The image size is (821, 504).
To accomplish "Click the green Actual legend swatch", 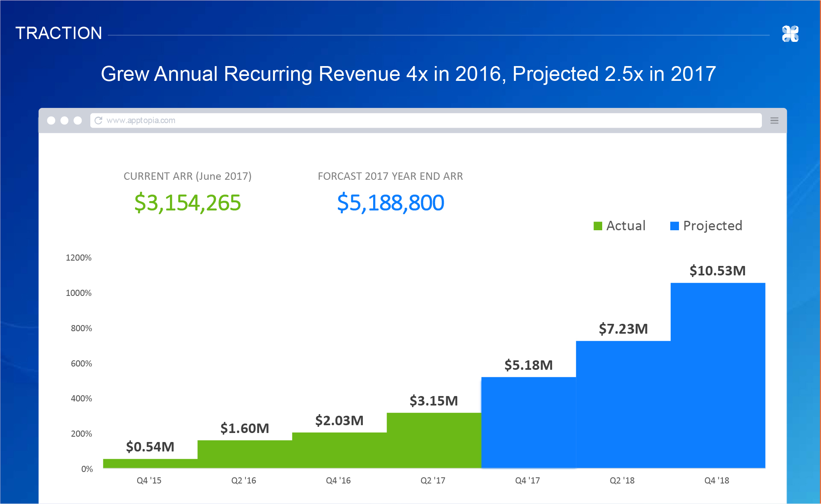I will point(598,226).
